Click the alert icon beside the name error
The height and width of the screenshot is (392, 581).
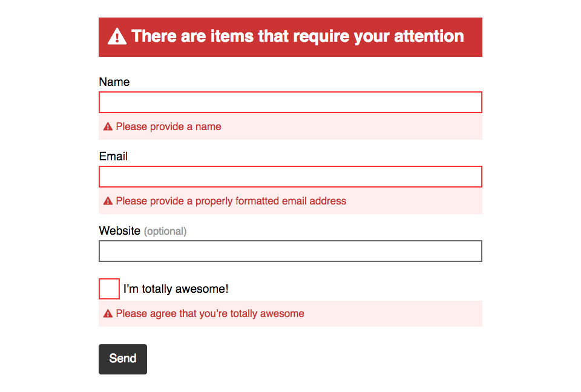(108, 126)
